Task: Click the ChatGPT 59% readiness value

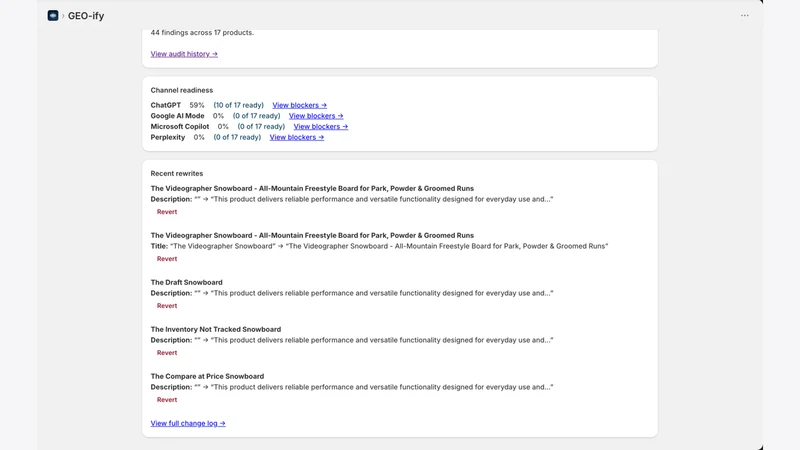Action: (197, 105)
